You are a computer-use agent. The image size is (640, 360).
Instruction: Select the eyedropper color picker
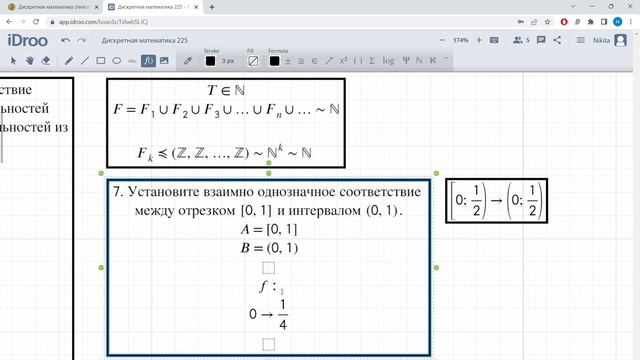point(187,61)
